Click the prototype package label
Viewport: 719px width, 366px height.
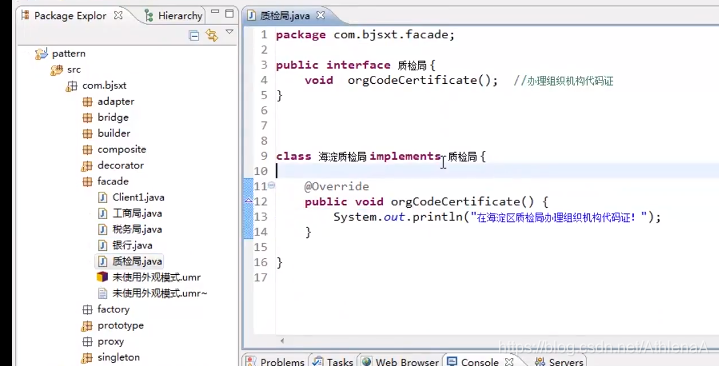click(x=120, y=326)
